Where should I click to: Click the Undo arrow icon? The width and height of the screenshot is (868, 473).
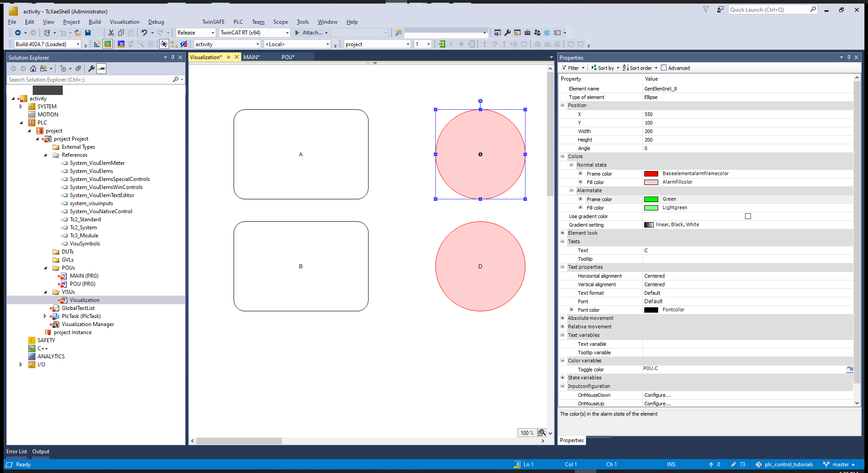pos(144,33)
